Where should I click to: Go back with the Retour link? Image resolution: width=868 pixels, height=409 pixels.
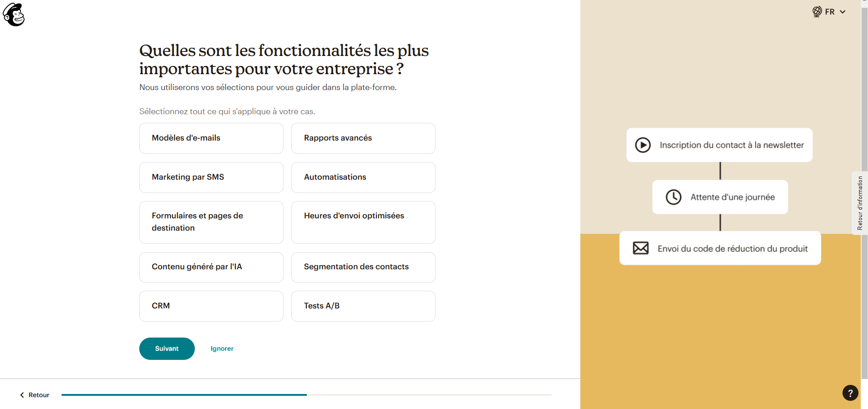(x=39, y=395)
